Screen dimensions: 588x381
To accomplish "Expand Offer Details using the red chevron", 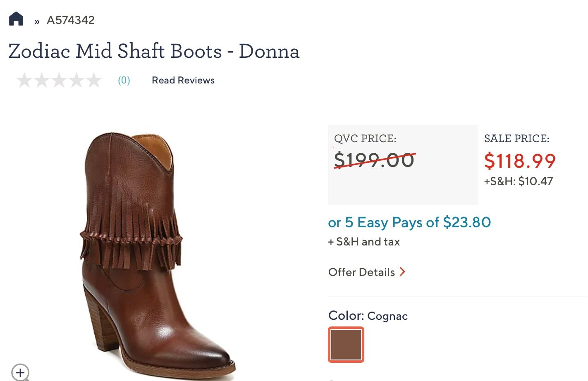I will click(x=402, y=272).
